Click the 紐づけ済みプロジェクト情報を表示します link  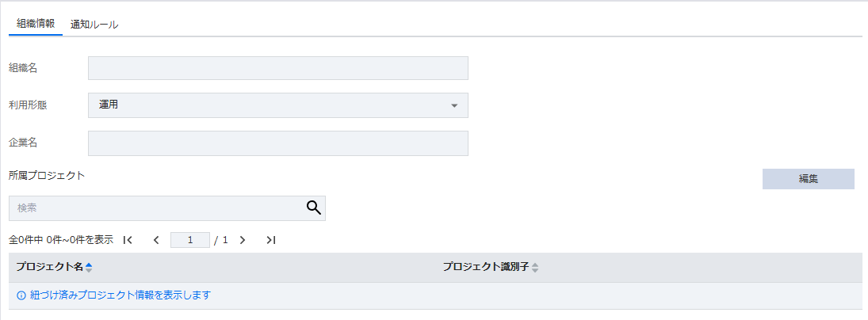[120, 295]
